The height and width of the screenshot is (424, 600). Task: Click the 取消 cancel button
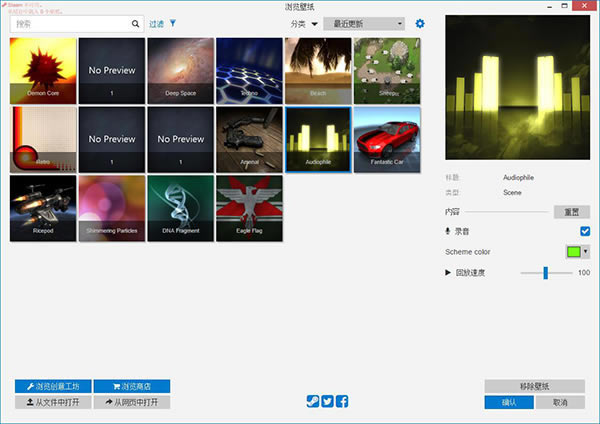[x=560, y=402]
